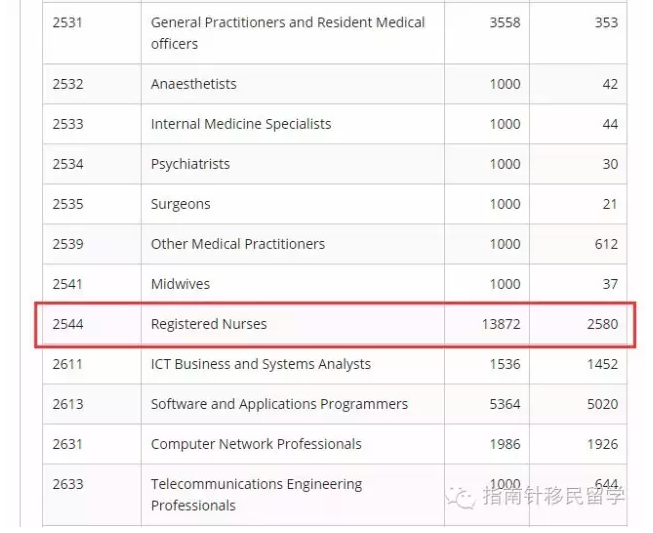Click occupation code 2544
The image size is (653, 533).
point(68,324)
